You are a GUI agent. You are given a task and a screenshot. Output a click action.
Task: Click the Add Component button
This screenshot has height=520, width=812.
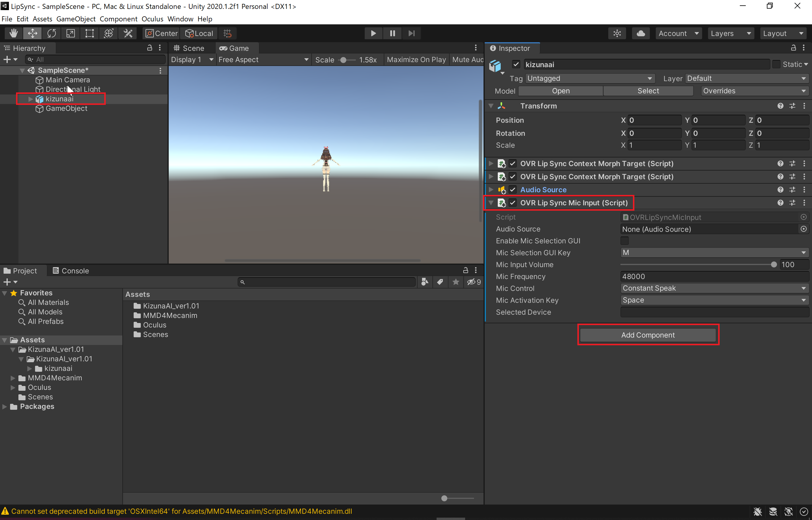tap(648, 335)
